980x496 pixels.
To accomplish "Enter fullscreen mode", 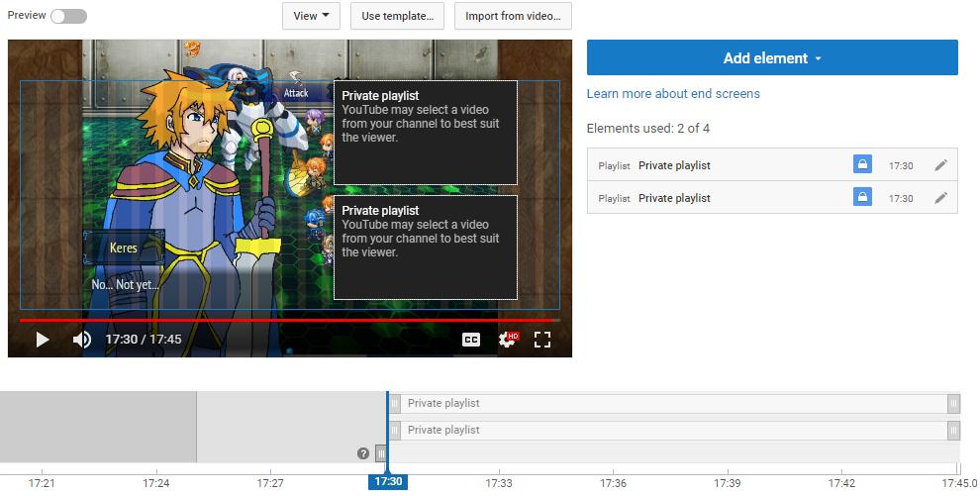I will pos(542,340).
